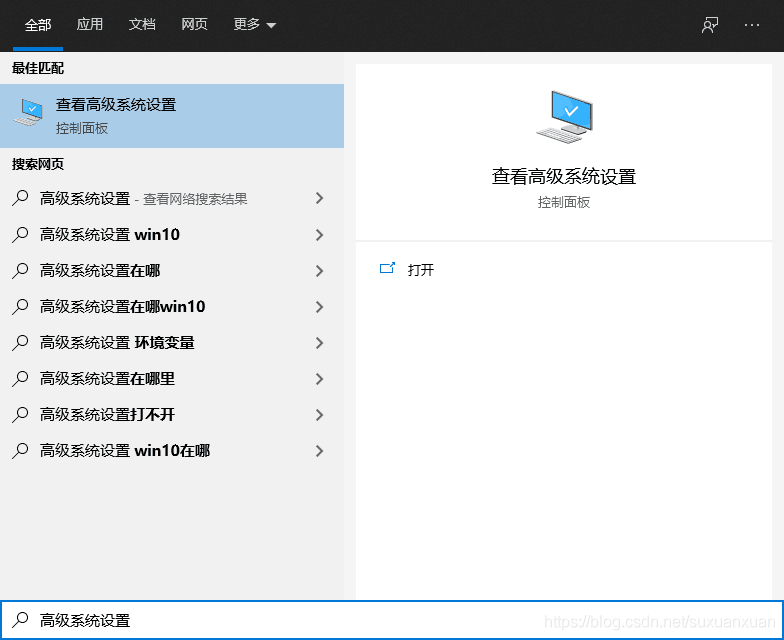Expand arrow for 高级系统设置在哪里

tap(320, 378)
